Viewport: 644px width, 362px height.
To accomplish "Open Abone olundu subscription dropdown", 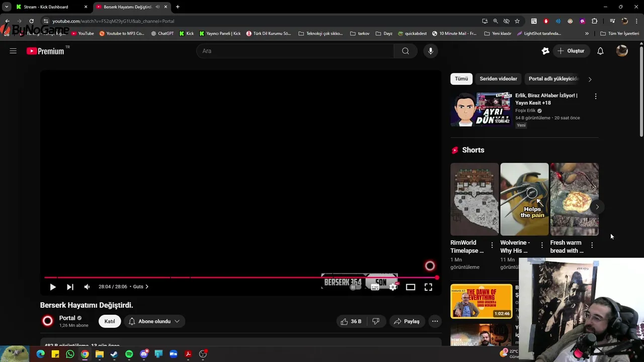I will 154,321.
